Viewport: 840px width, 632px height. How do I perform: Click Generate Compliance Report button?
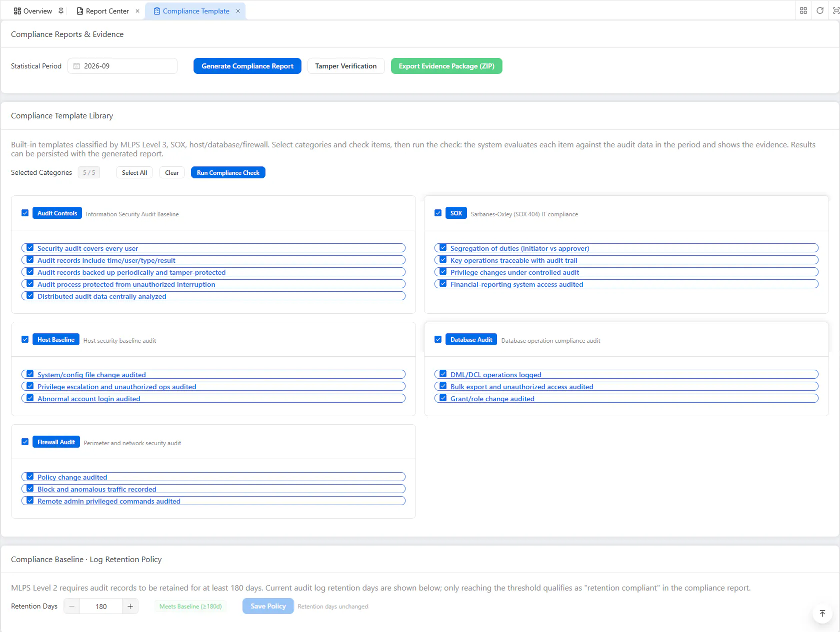(247, 66)
